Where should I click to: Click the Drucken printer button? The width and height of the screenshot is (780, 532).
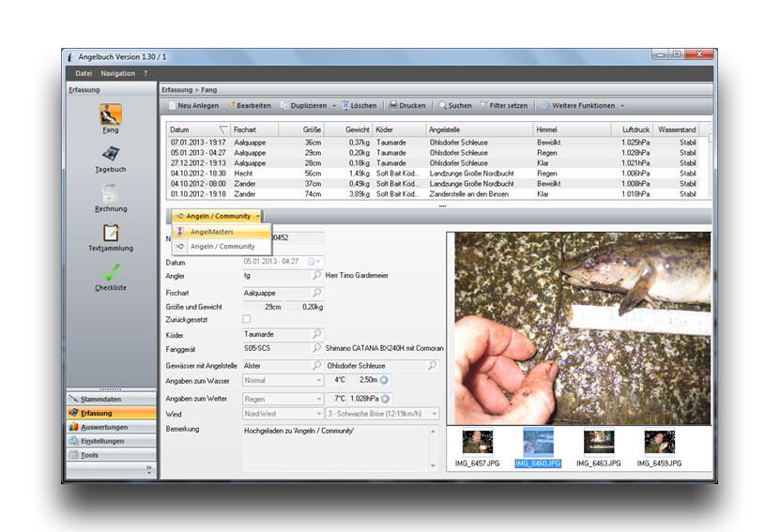(407, 105)
